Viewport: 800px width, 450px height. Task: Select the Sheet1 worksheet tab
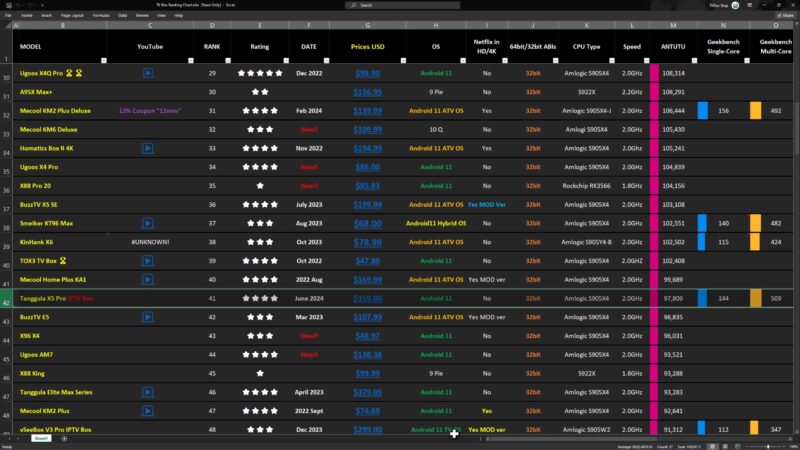pos(41,438)
